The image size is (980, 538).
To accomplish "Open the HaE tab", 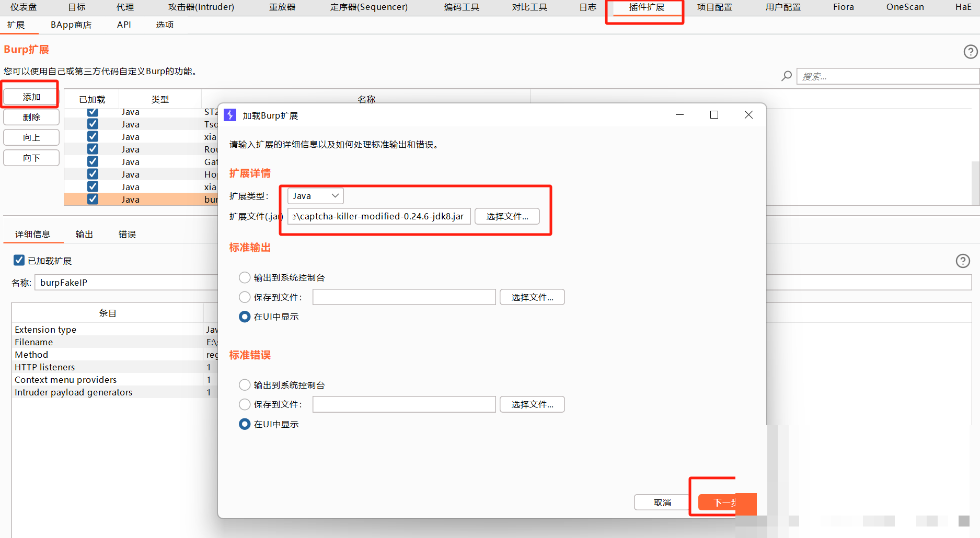I will point(963,7).
